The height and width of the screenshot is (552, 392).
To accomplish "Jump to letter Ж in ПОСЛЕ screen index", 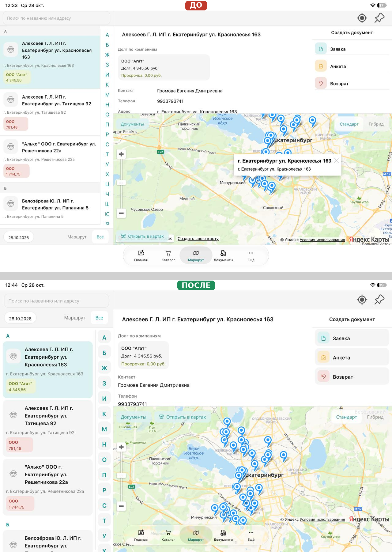I will [104, 368].
